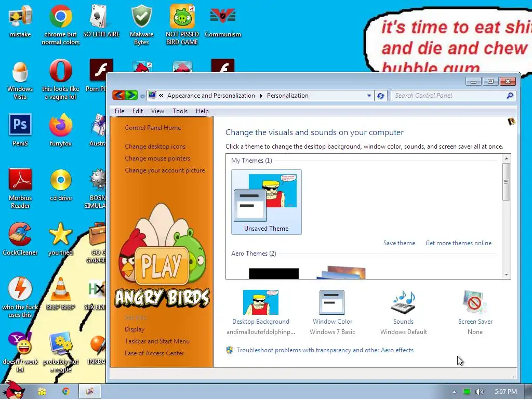Select the black Aero theme thumbnail
Viewport: 532px width, 399px height.
click(274, 273)
